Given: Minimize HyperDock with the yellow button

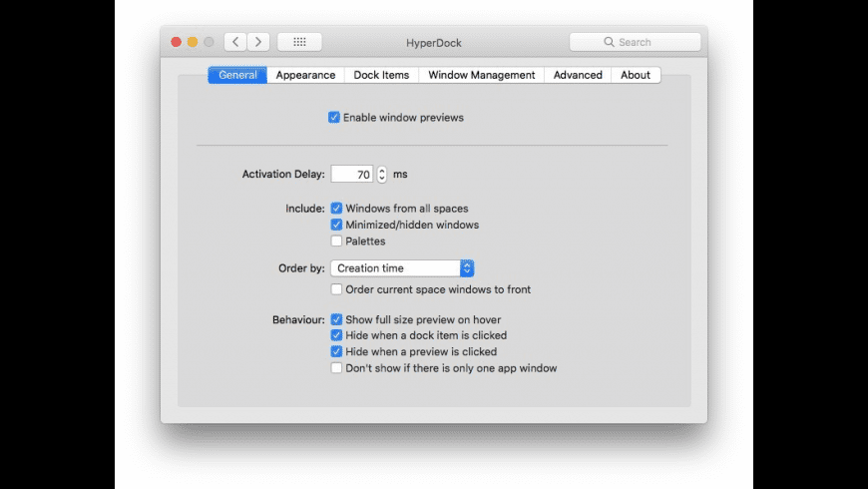Looking at the screenshot, I should [x=193, y=42].
